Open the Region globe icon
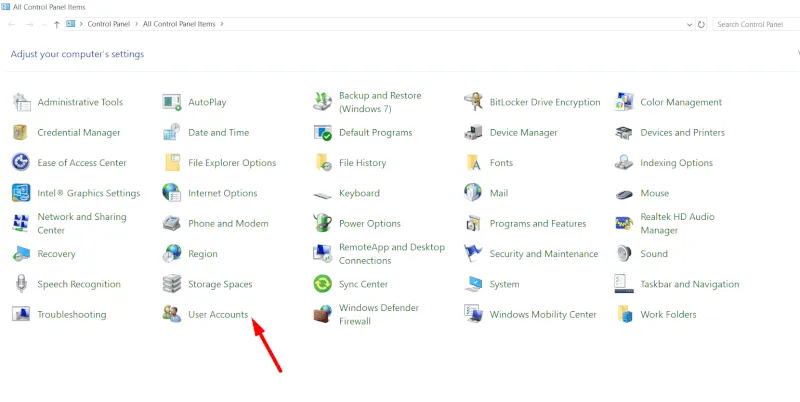 [x=172, y=254]
